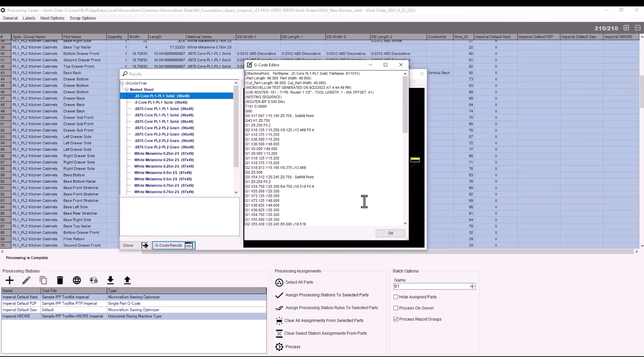Click the NC file icon beside G-Code Results
Image resolution: width=644 pixels, height=357 pixels.
tap(189, 246)
